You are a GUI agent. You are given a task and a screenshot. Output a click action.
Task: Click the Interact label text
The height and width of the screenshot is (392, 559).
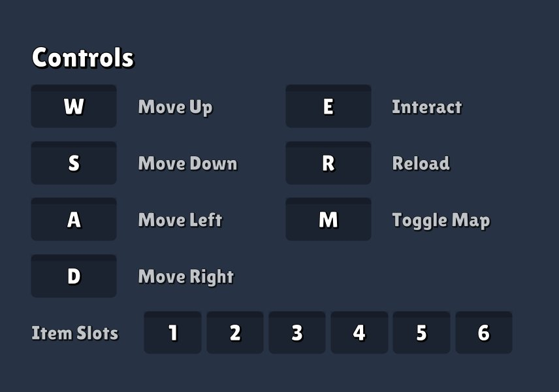coord(427,106)
